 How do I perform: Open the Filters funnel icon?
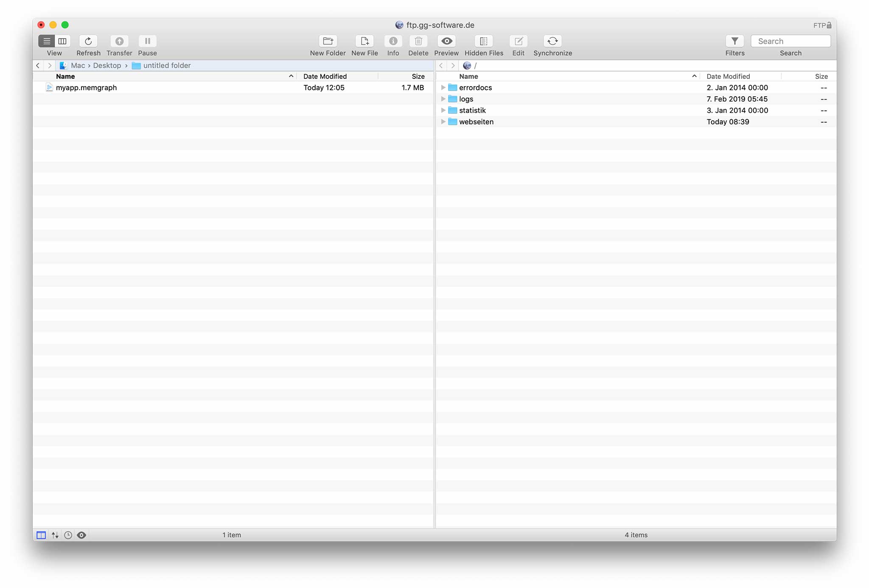click(x=734, y=41)
